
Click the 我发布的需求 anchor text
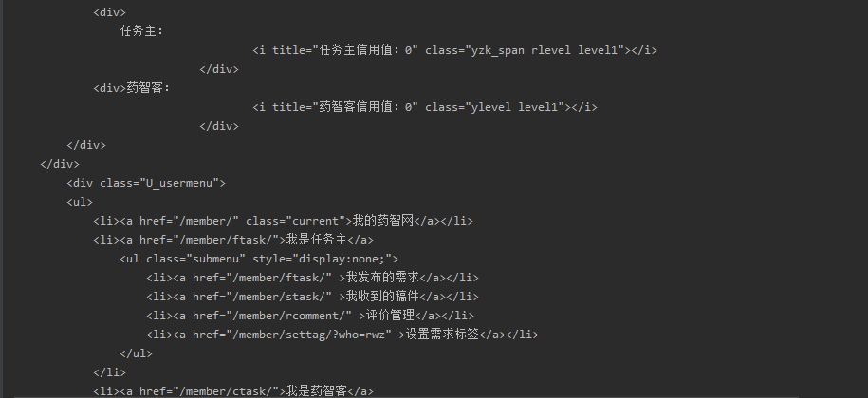tap(382, 278)
